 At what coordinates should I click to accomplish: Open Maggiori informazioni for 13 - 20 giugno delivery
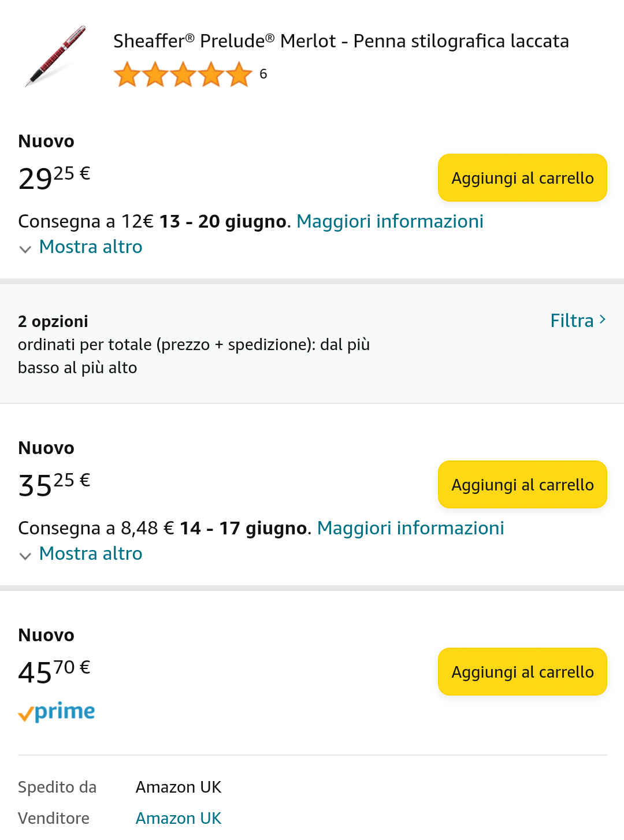pos(390,221)
